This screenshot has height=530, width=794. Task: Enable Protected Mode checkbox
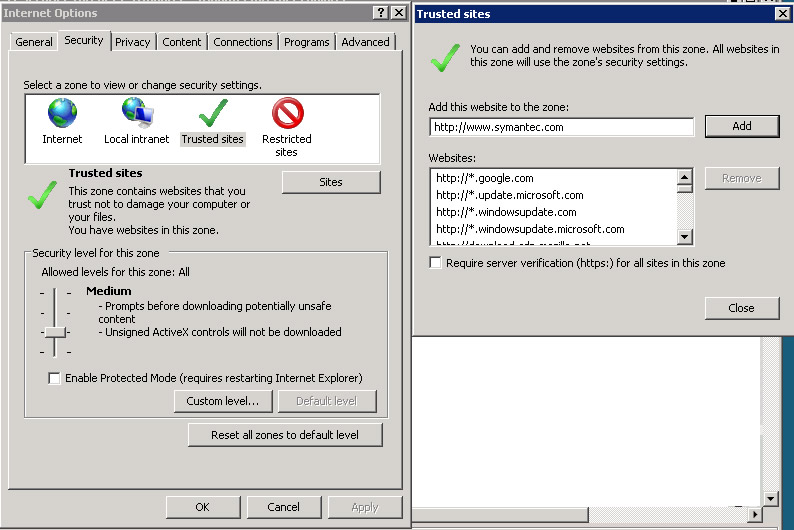(54, 378)
